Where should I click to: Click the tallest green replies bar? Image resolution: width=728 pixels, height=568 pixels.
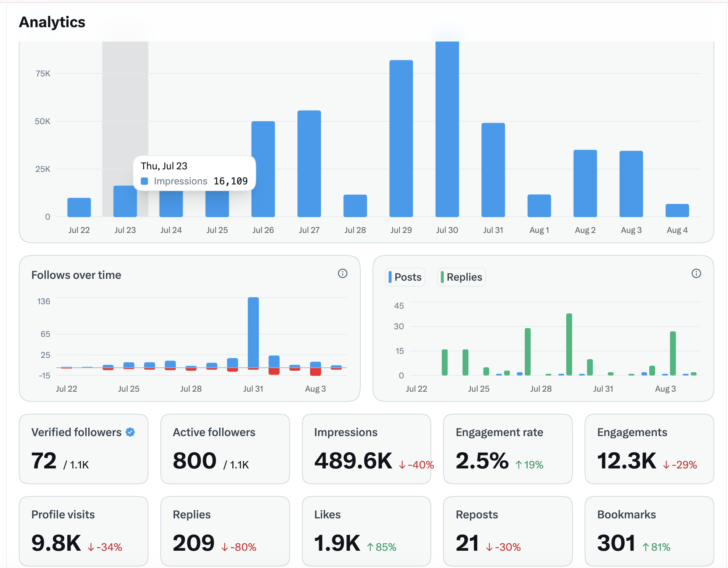(569, 344)
